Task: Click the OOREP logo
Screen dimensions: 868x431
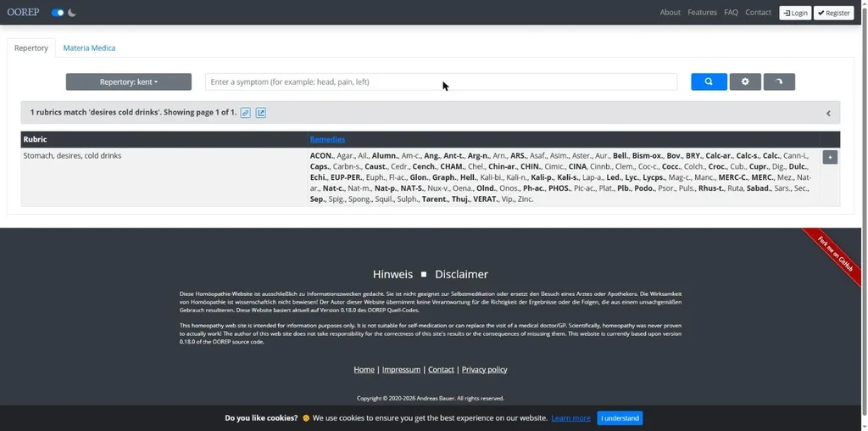Action: click(23, 12)
